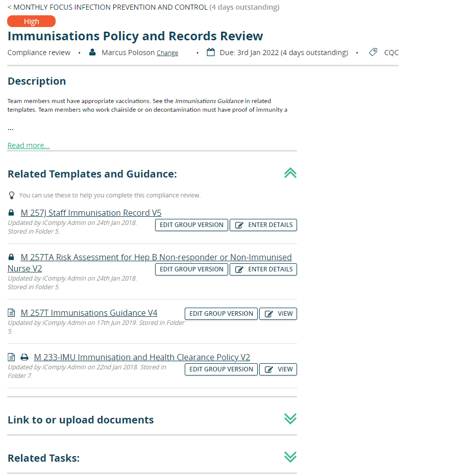View M 233-IMU Immunisation and Health Clearance Policy
Viewport: 468px width, 476px height.
(278, 369)
